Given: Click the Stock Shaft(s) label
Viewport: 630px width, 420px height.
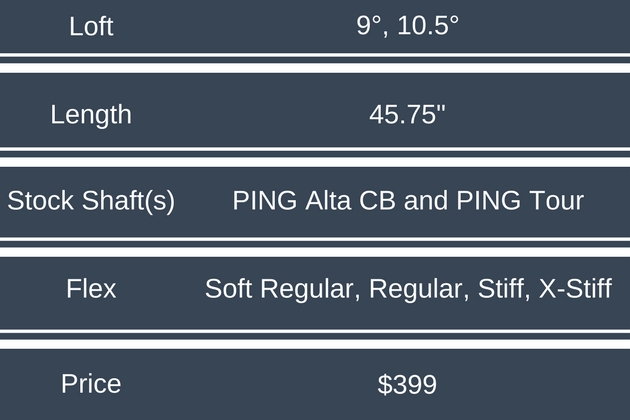Looking at the screenshot, I should [x=91, y=200].
